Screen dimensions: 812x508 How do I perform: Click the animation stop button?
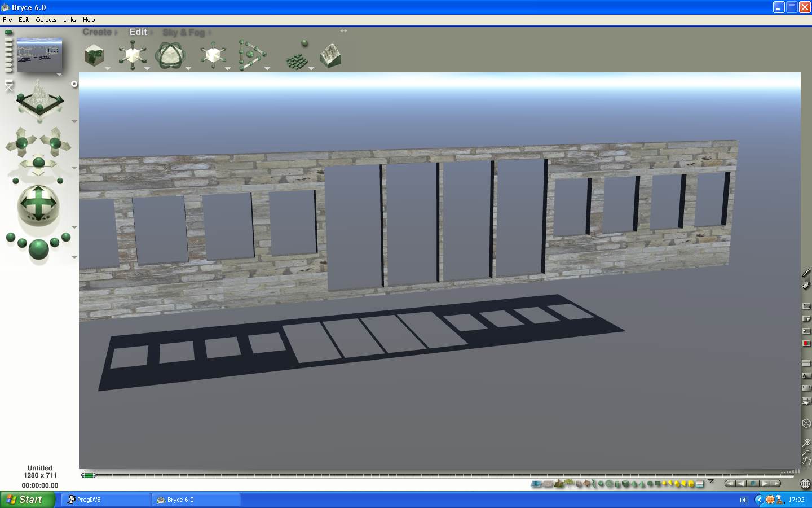pyautogui.click(x=752, y=484)
